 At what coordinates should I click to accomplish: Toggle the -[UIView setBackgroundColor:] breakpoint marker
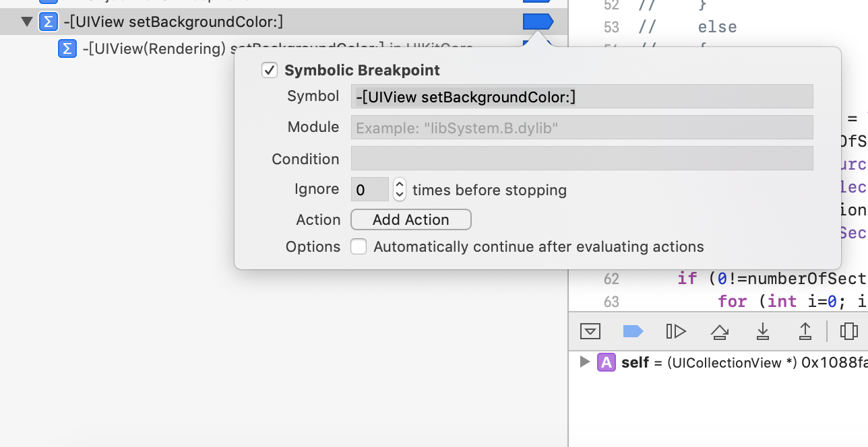point(538,21)
